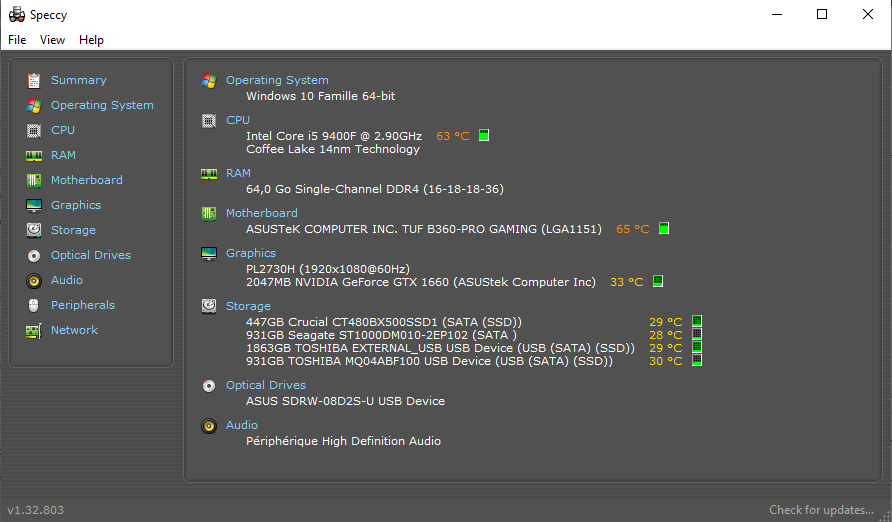
Task: Click the disc icon beside Optical Drives heading
Action: click(209, 386)
